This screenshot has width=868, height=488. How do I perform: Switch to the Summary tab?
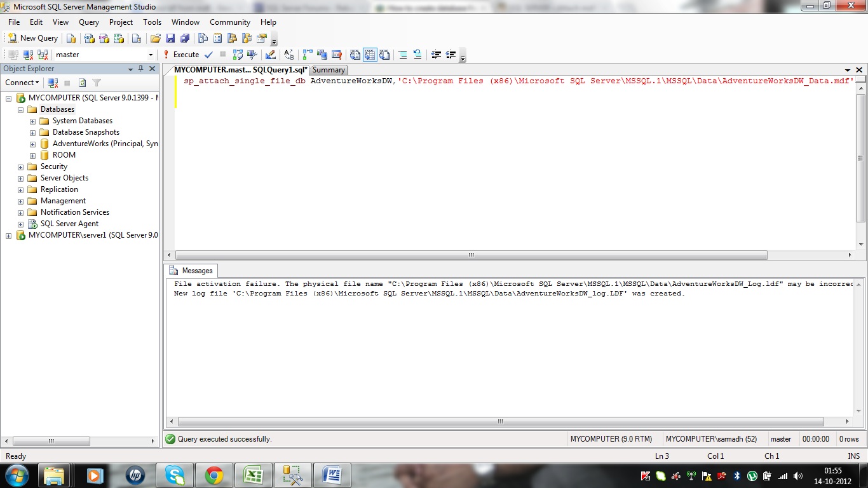pyautogui.click(x=329, y=70)
